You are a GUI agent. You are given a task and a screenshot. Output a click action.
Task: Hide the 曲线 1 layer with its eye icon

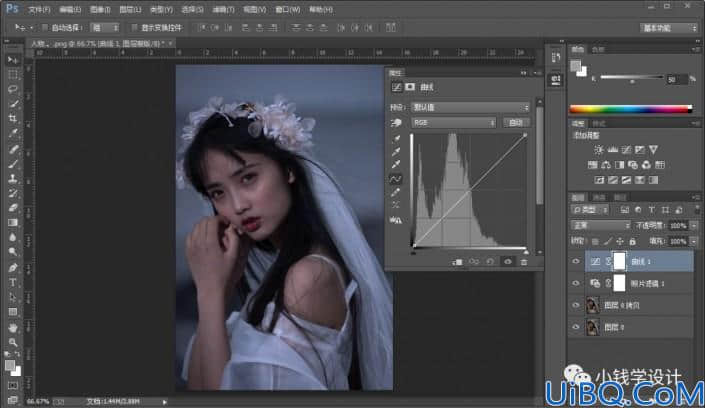tap(576, 261)
